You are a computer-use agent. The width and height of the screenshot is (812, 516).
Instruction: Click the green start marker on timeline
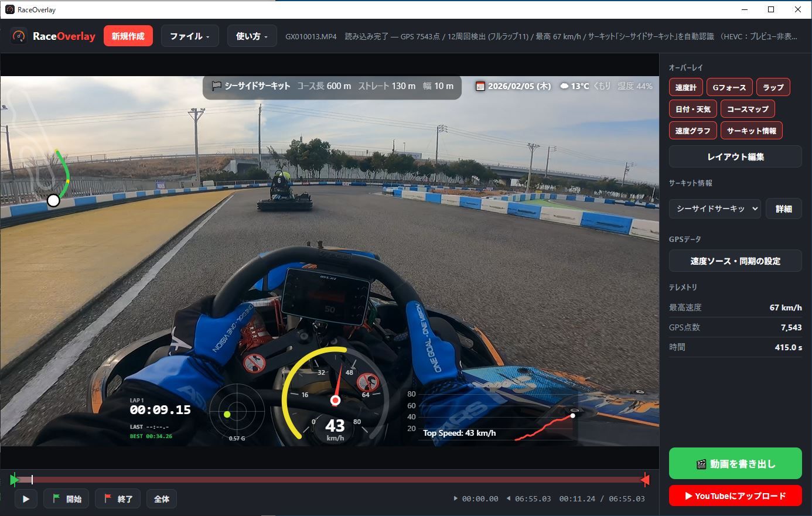tap(14, 480)
